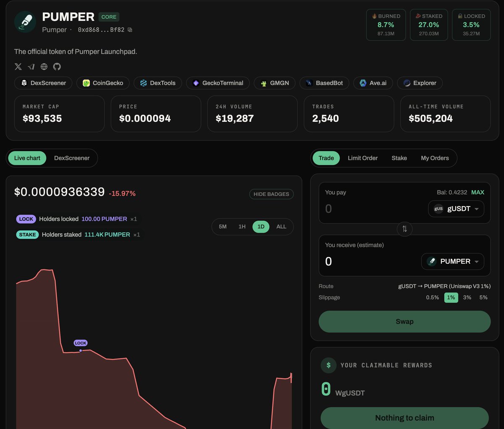Open the GeckoTerminal link text
Viewport: 504px width, 429px height.
223,83
